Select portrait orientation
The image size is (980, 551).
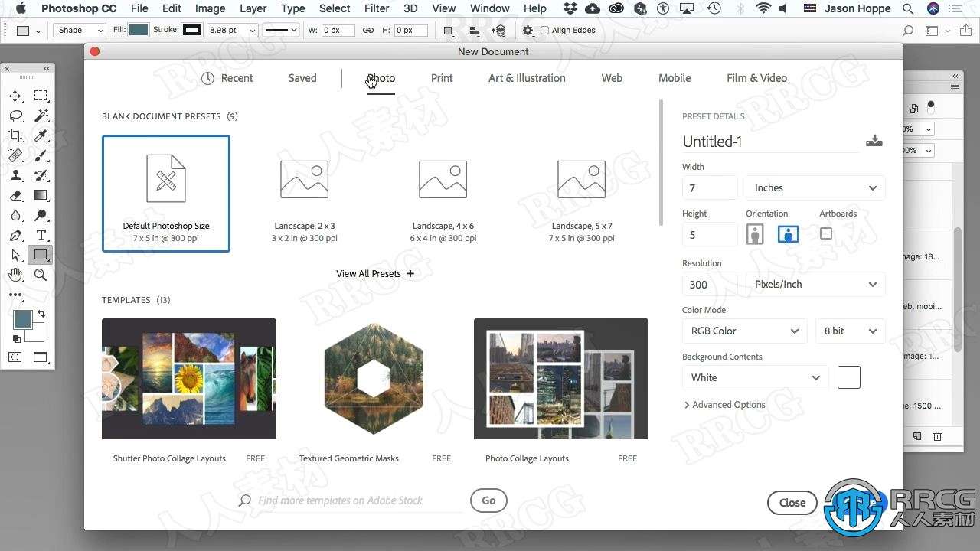click(755, 233)
